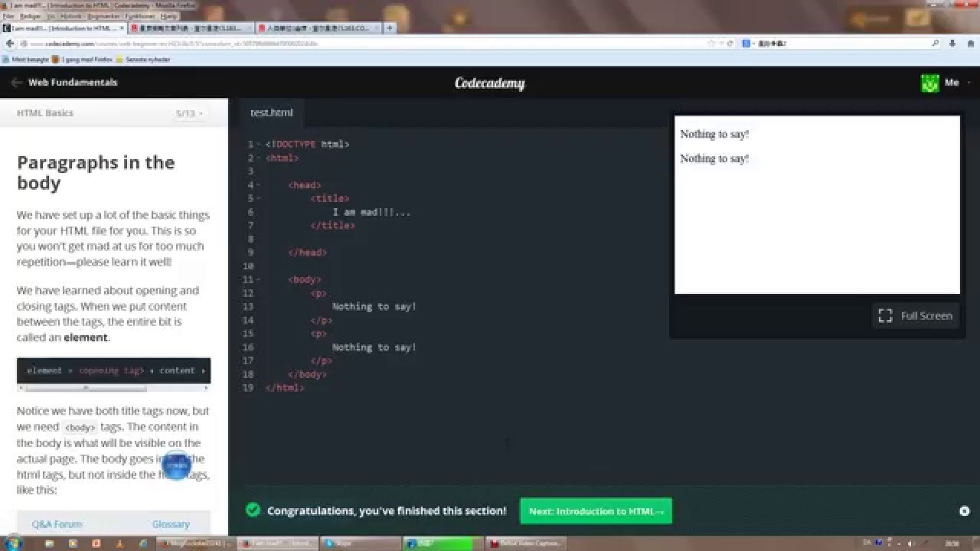Click the search magnifier icon near the address bar
Image resolution: width=980 pixels, height=551 pixels.
pos(933,43)
